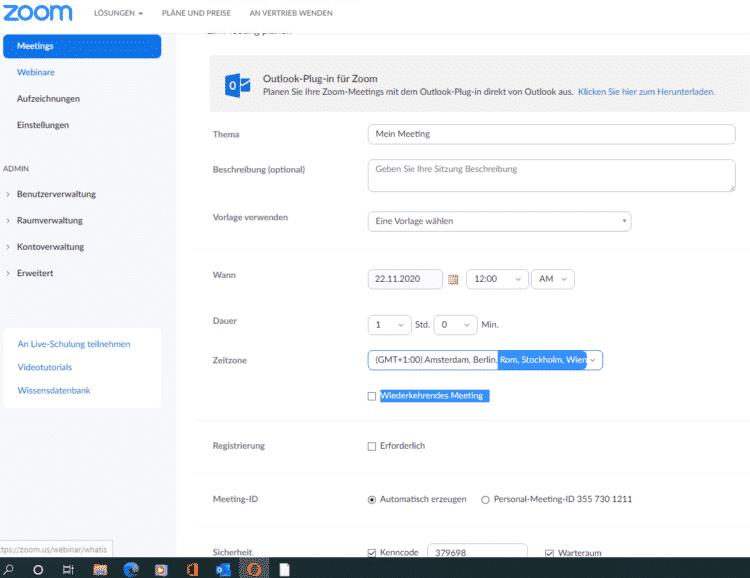Check the Erforderlich registration checkbox
The width and height of the screenshot is (750, 578).
(372, 446)
